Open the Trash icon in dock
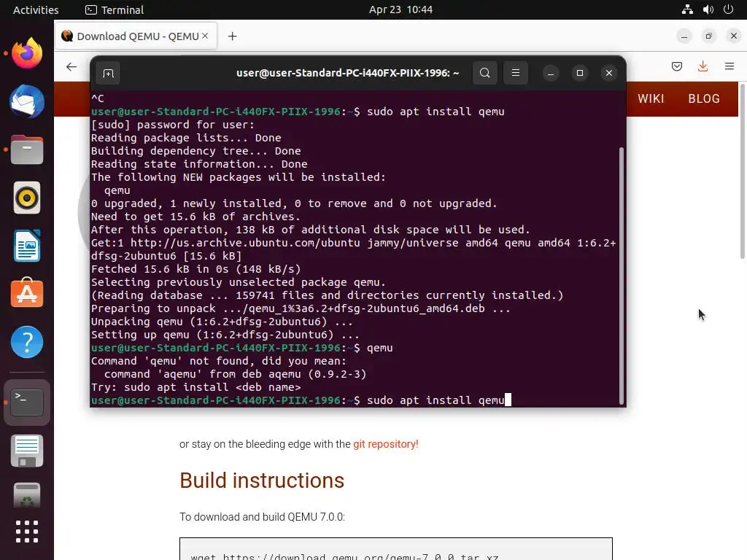This screenshot has height=560, width=747. [x=27, y=495]
